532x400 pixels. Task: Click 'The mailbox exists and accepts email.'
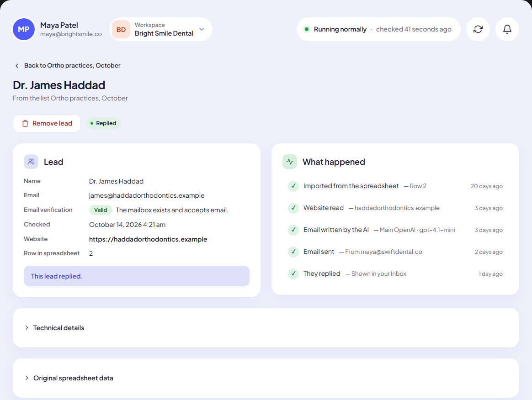click(x=172, y=210)
